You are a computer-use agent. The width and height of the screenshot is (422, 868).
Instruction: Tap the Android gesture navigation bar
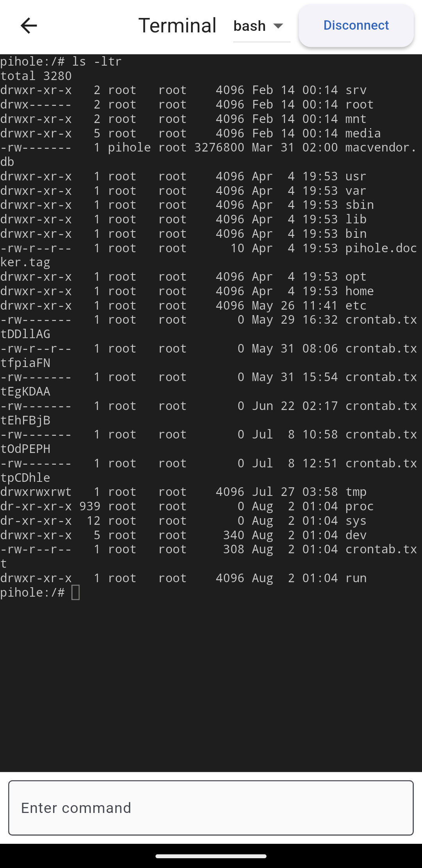[211, 855]
